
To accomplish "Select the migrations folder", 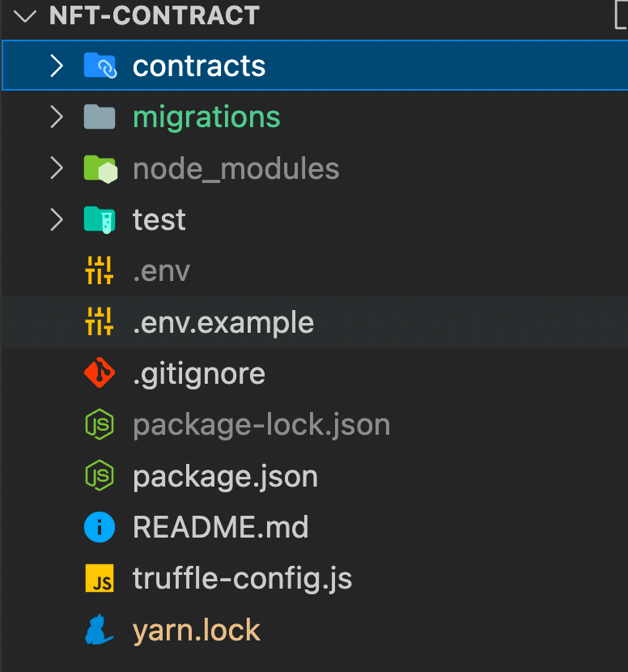I will point(206,117).
